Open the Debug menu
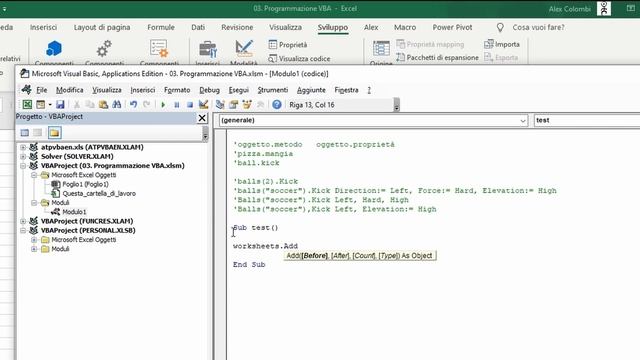 (x=209, y=90)
